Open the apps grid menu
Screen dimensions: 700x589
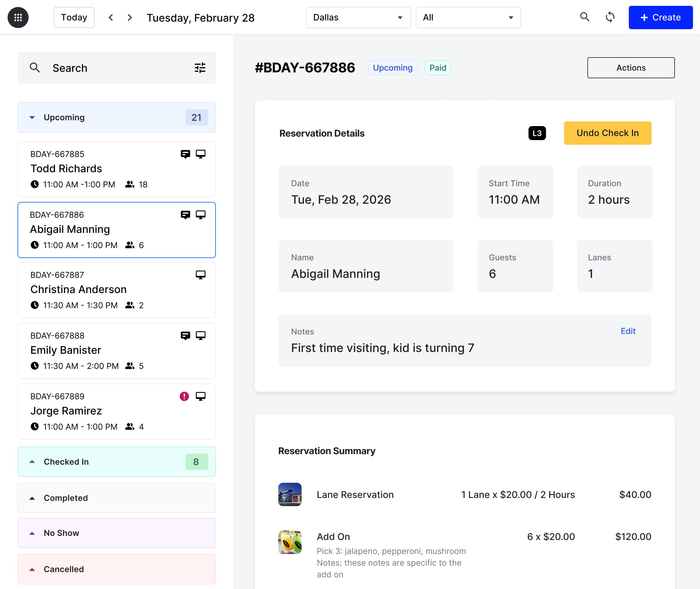(18, 17)
